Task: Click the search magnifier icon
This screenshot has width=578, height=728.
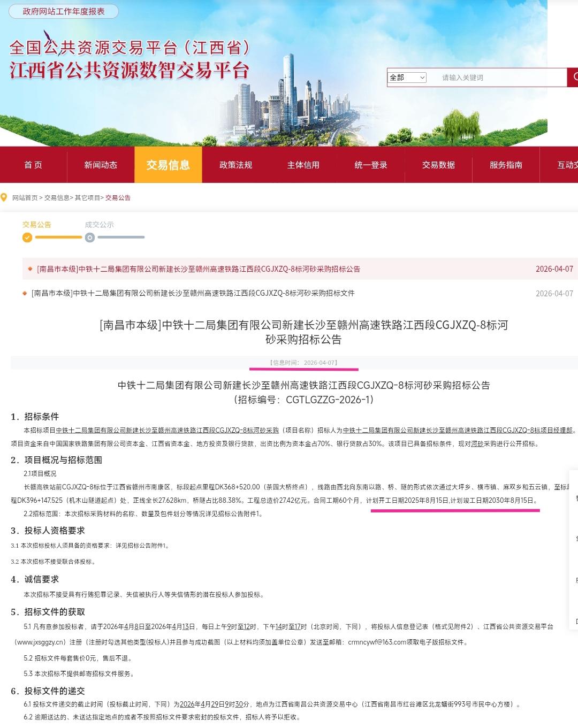Action: [x=575, y=78]
